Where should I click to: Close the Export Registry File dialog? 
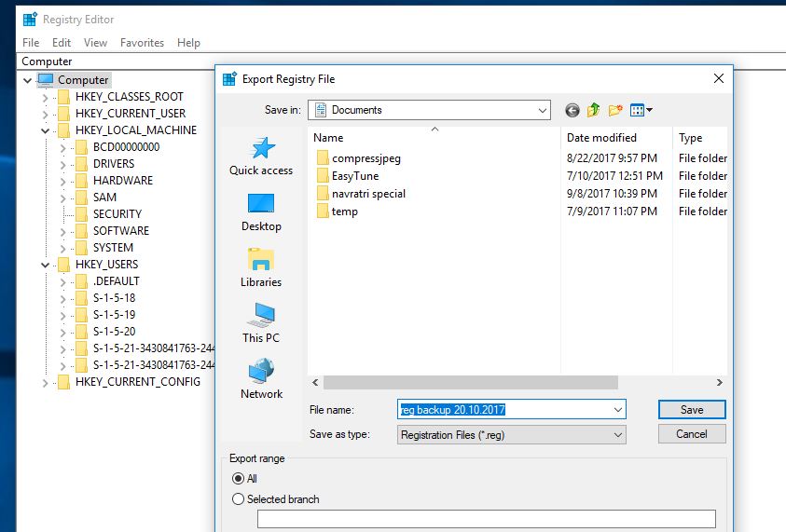[718, 78]
